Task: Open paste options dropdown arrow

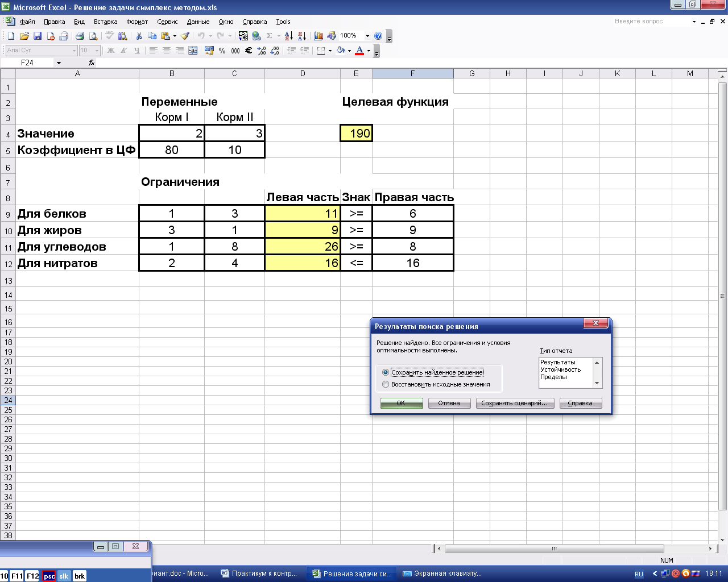Action: (x=175, y=36)
